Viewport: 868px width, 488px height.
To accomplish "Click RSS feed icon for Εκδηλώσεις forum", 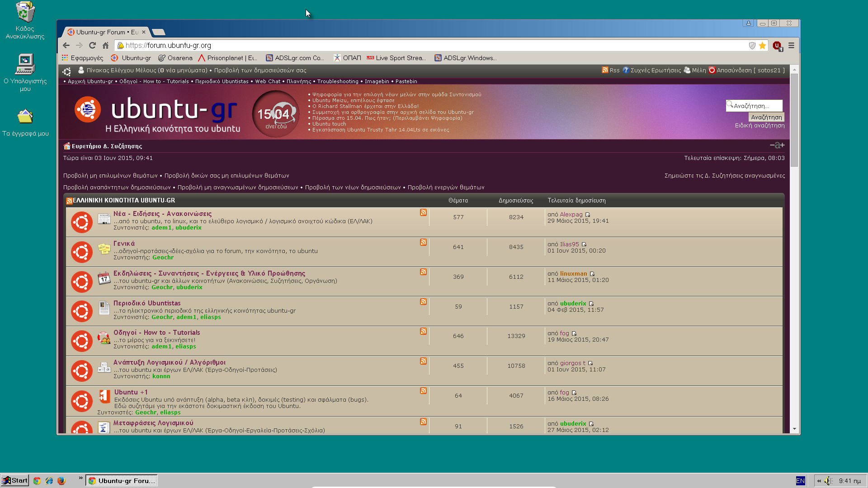I will coord(423,272).
